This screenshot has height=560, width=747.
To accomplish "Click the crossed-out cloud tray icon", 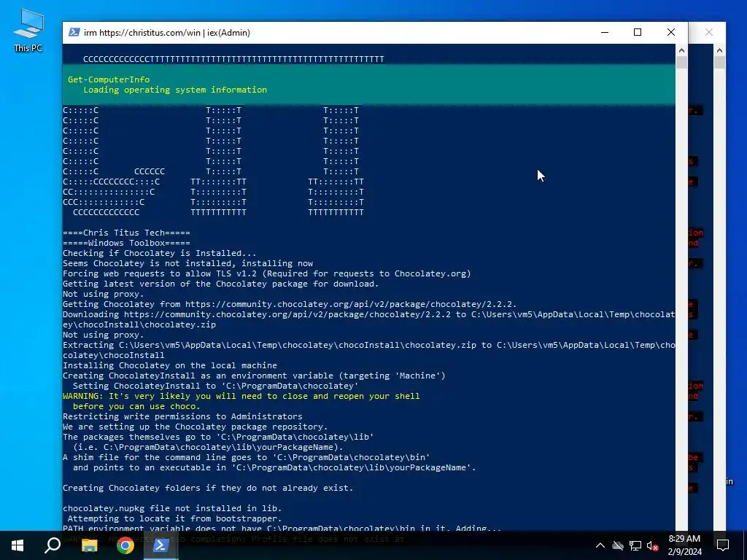I will (618, 545).
